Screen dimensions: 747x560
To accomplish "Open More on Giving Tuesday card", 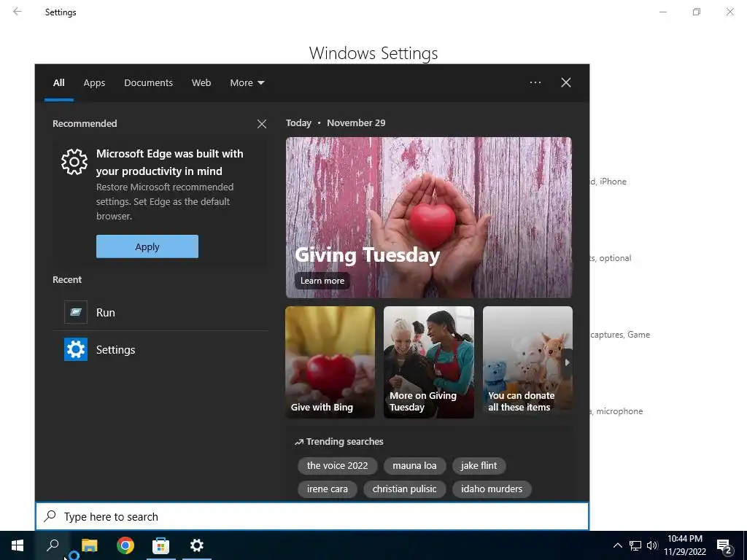I will 429,362.
